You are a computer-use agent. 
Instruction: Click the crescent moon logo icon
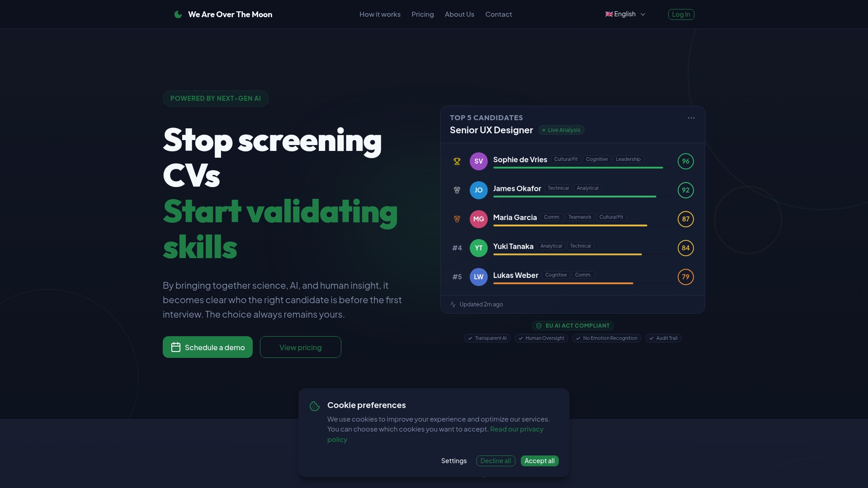tap(178, 14)
